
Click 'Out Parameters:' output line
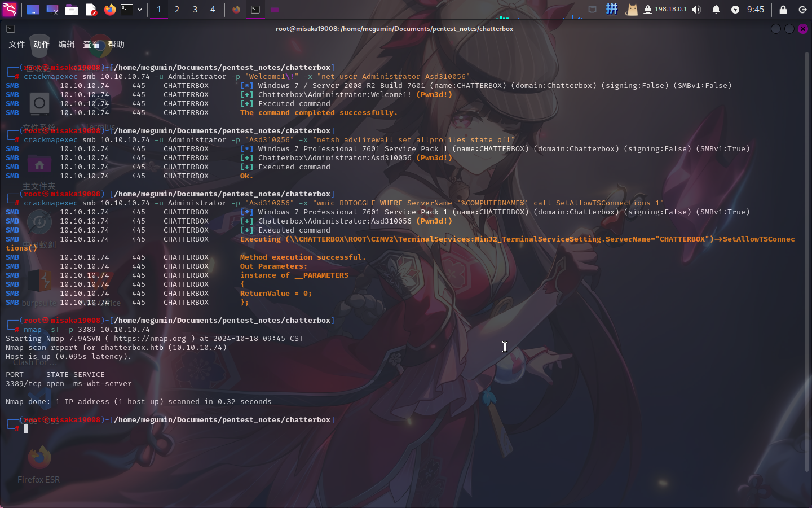[273, 266]
